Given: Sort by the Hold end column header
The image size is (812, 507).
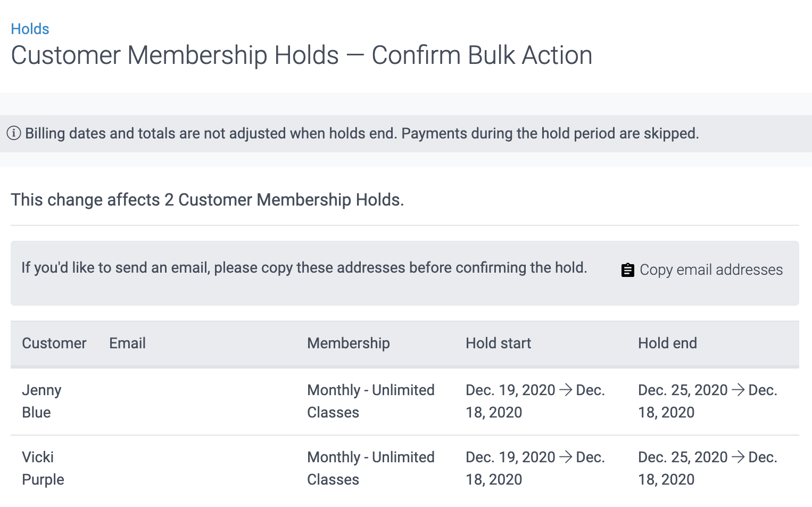Looking at the screenshot, I should tap(667, 344).
